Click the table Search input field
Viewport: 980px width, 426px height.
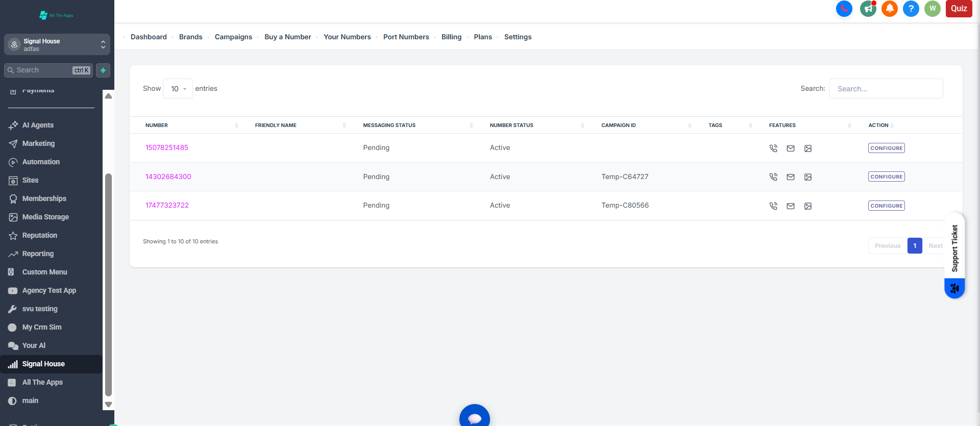[886, 89]
